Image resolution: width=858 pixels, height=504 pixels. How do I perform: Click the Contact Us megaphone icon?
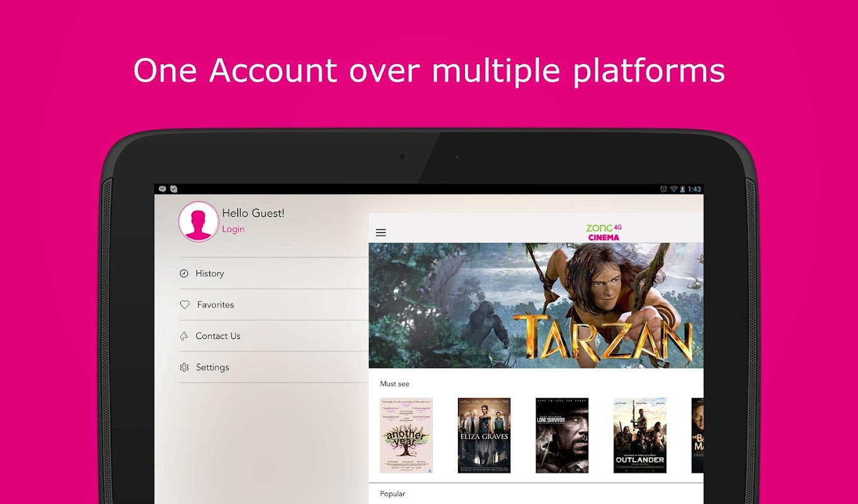[184, 336]
